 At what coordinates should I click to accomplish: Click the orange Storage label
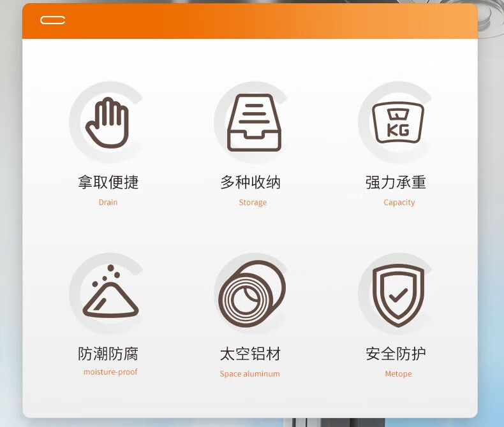tap(253, 203)
